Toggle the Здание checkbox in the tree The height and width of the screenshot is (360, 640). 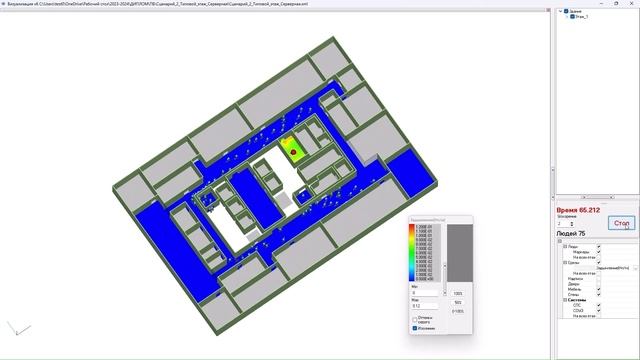566,11
